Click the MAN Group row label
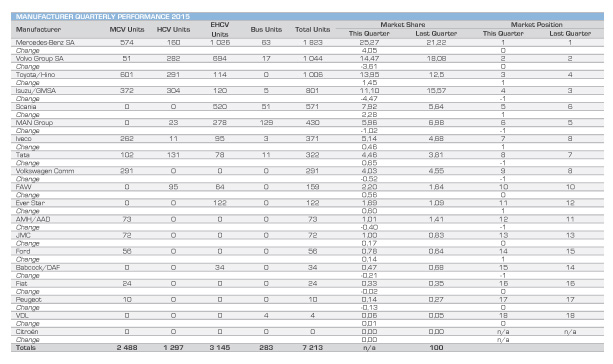 point(34,122)
